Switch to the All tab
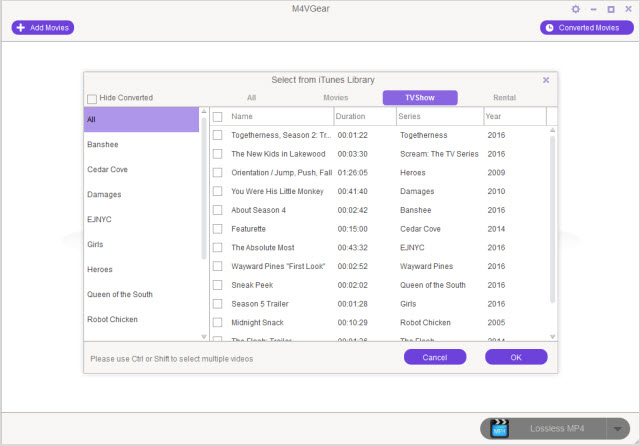This screenshot has height=446, width=640. coord(251,98)
